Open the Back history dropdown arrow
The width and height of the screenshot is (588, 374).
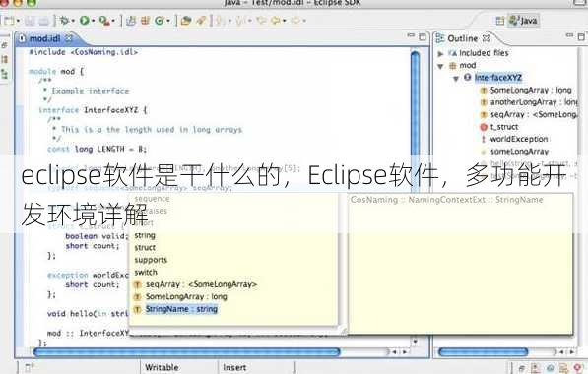click(x=285, y=21)
